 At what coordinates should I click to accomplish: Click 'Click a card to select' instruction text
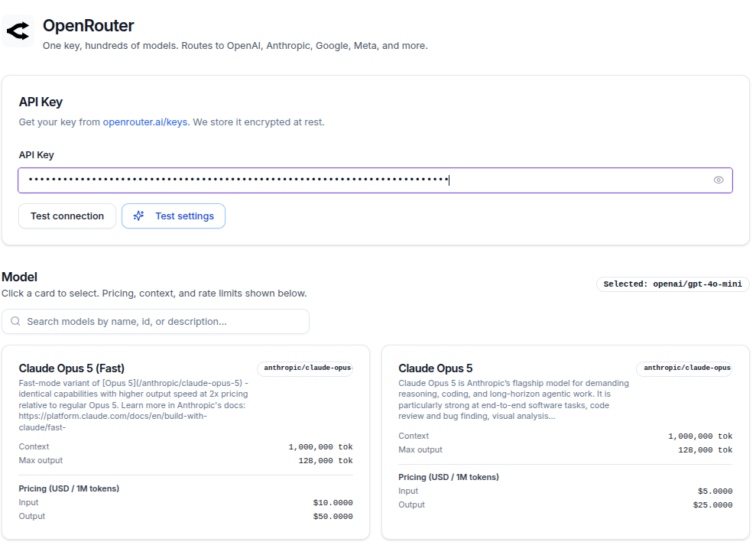tap(154, 294)
